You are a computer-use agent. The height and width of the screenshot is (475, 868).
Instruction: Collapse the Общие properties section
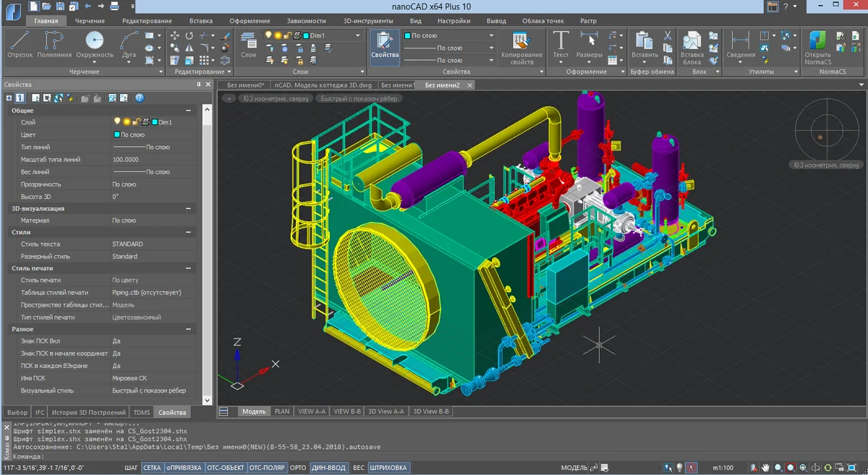pyautogui.click(x=189, y=111)
